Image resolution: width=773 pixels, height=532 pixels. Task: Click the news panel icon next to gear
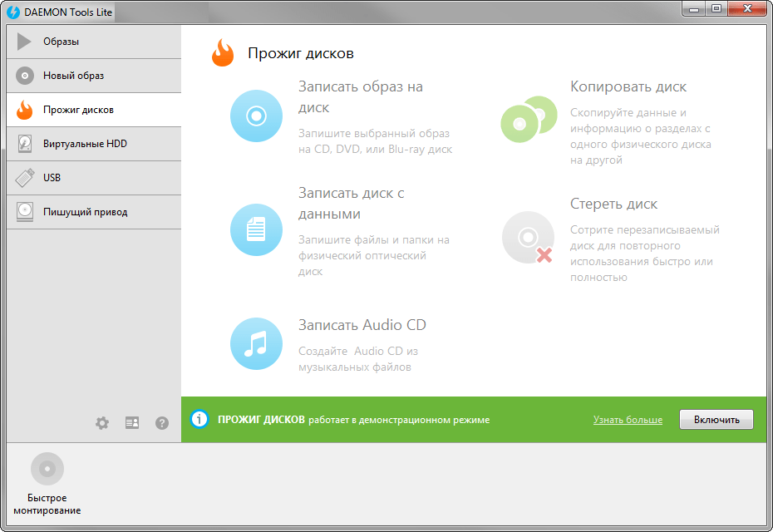click(132, 422)
